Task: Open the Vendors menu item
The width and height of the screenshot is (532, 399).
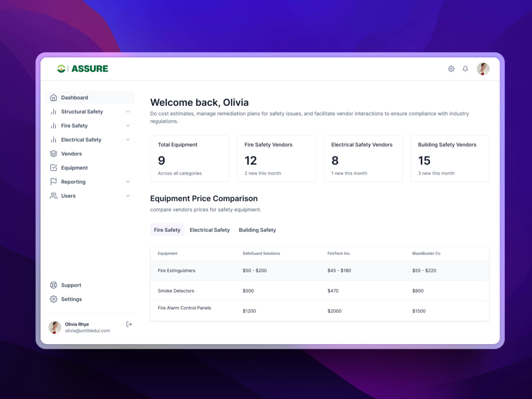Action: (x=90, y=154)
